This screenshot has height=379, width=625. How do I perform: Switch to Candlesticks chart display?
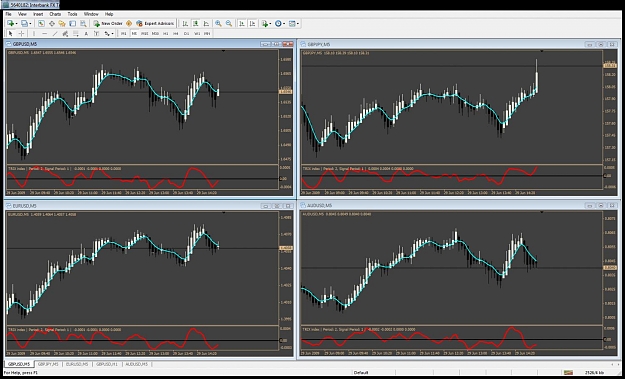pyautogui.click(x=195, y=24)
